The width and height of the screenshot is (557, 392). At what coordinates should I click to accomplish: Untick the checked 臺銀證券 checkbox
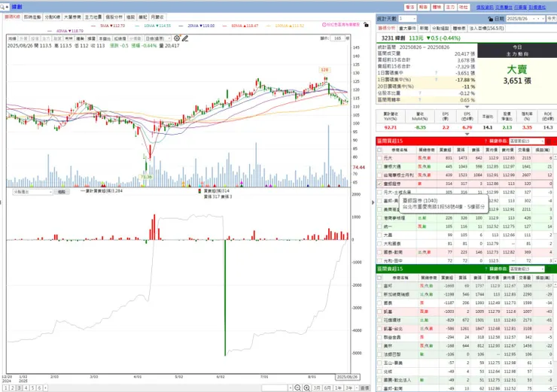tap(379, 184)
